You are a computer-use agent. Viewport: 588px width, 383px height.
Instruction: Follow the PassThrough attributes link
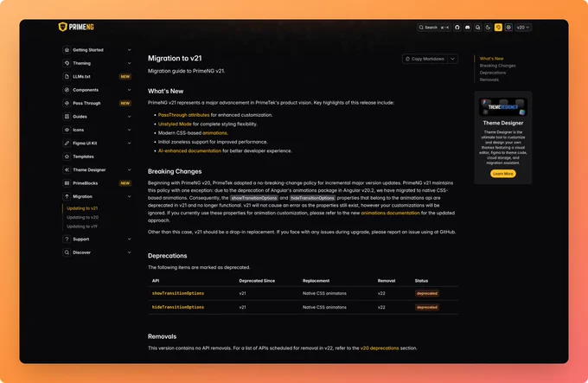tap(183, 115)
